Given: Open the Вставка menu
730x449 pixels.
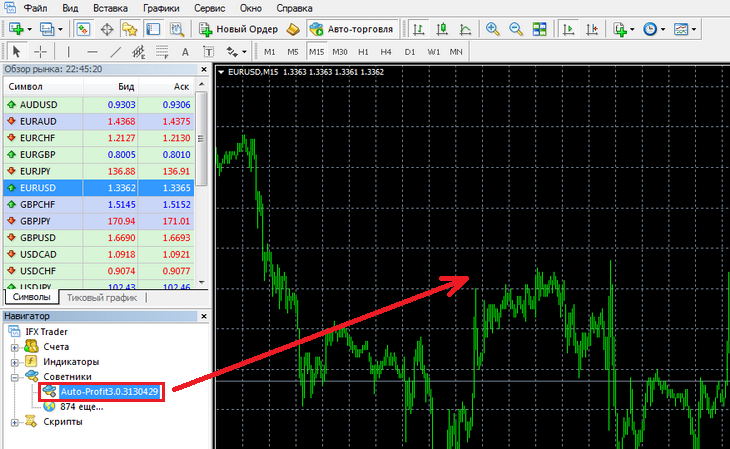Looking at the screenshot, I should (110, 8).
